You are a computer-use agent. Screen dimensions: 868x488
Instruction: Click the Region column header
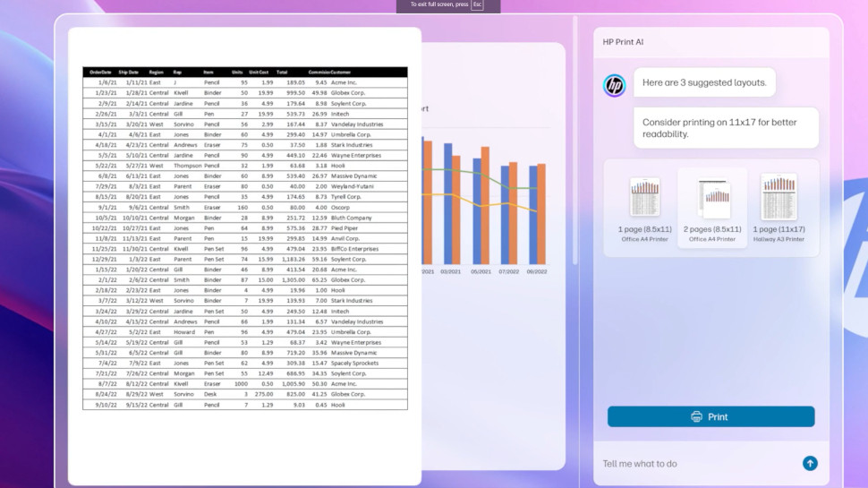(156, 72)
